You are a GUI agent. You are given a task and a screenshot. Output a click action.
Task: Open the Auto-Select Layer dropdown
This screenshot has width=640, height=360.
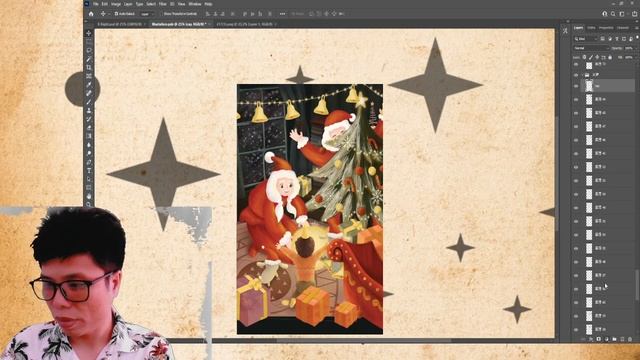tap(147, 13)
